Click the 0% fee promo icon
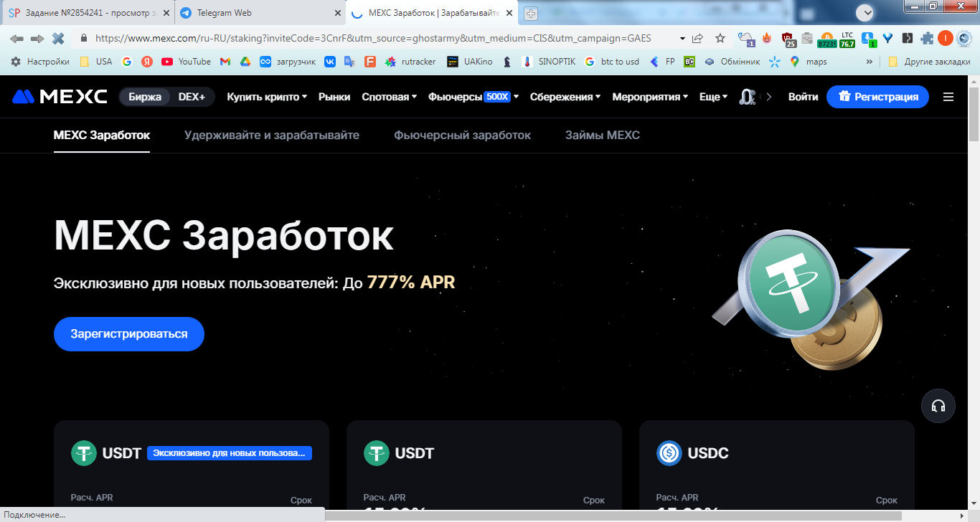The width and height of the screenshot is (980, 522). click(748, 97)
